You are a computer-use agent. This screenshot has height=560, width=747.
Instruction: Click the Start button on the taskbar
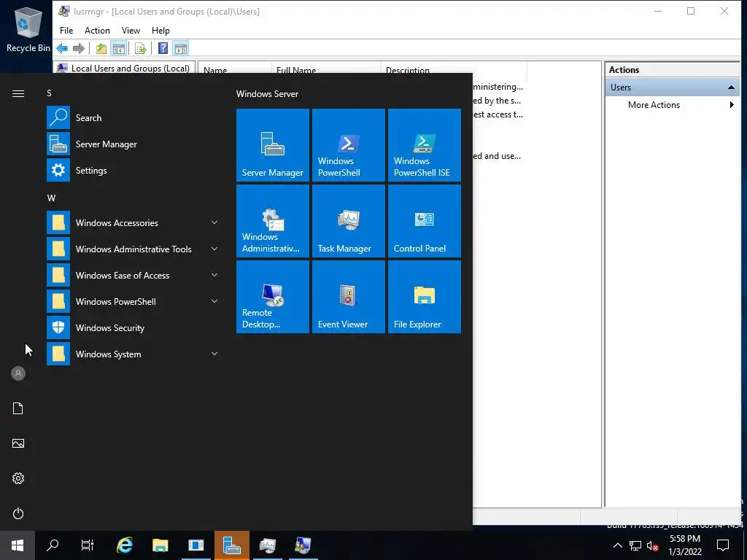coord(18,545)
